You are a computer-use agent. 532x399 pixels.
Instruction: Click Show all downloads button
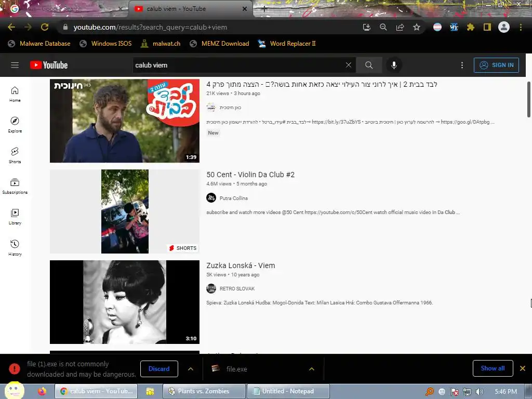493,368
